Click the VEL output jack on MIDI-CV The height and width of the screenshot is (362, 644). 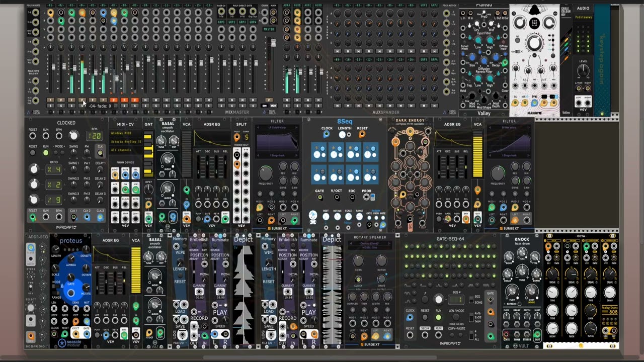point(135,174)
